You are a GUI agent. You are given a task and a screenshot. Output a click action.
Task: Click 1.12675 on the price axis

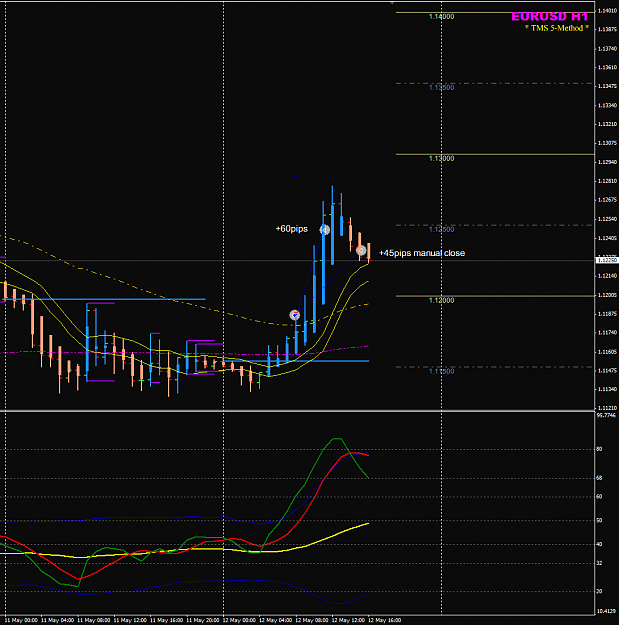click(607, 200)
